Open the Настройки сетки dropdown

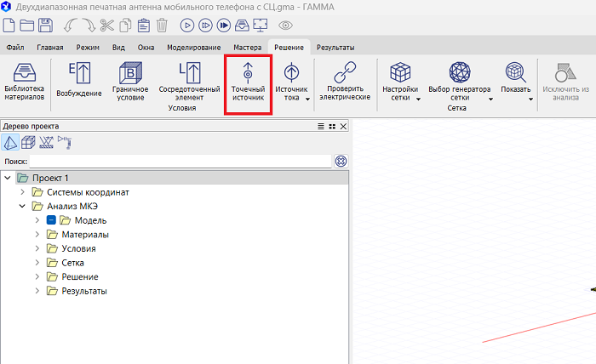tap(401, 83)
